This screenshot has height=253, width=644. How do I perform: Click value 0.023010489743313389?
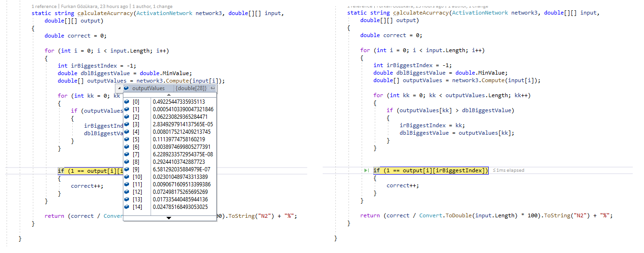click(181, 177)
